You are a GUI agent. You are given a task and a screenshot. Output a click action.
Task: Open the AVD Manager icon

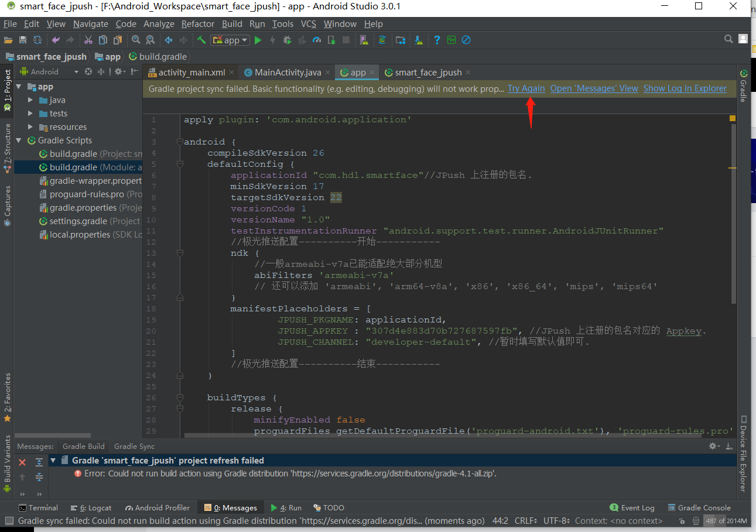364,40
